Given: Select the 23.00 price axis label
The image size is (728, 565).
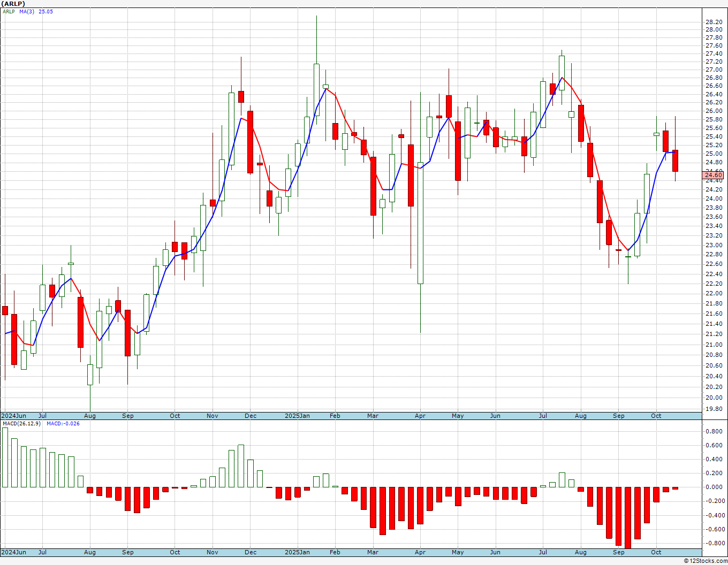Looking at the screenshot, I should click(714, 245).
